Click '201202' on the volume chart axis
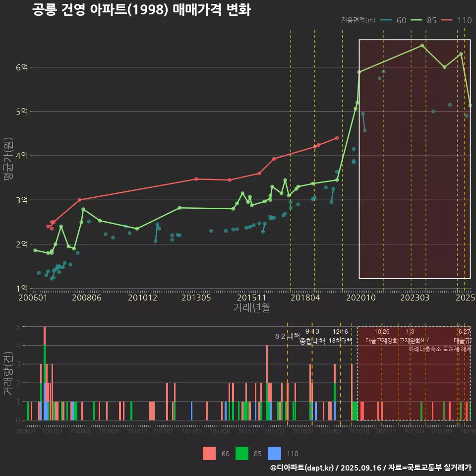This screenshot has height=476, width=476. pyautogui.click(x=163, y=431)
